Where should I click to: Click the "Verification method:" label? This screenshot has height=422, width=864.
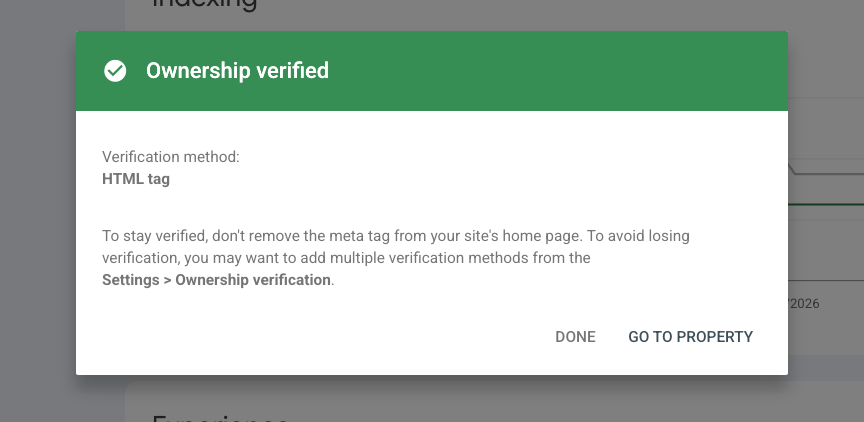tap(171, 157)
